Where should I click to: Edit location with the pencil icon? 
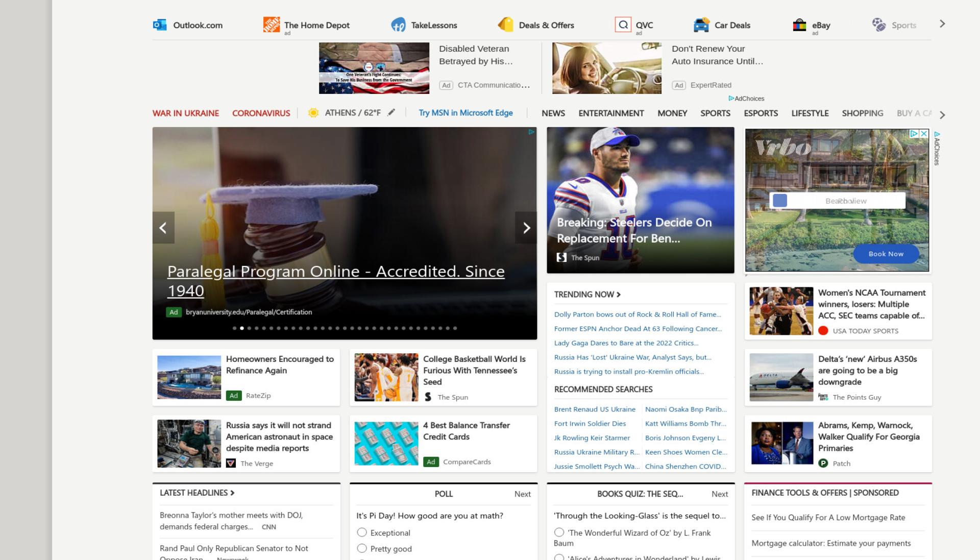tap(391, 112)
